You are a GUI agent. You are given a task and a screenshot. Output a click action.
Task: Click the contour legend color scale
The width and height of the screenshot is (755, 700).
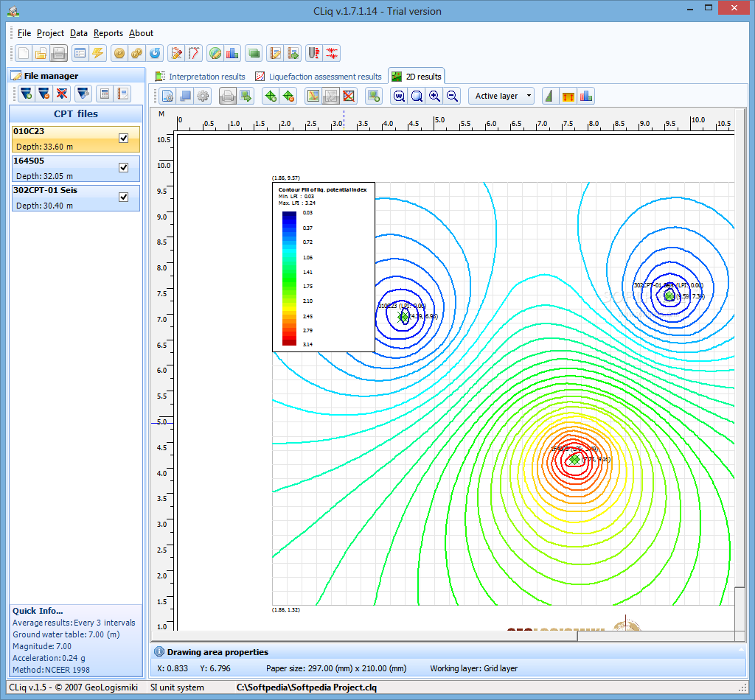pyautogui.click(x=289, y=279)
